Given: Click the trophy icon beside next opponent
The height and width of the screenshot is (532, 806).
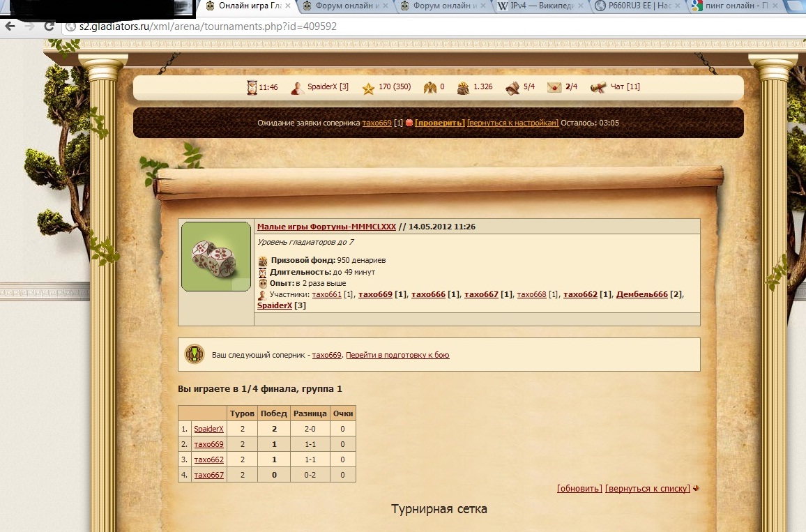Looking at the screenshot, I should coord(195,354).
